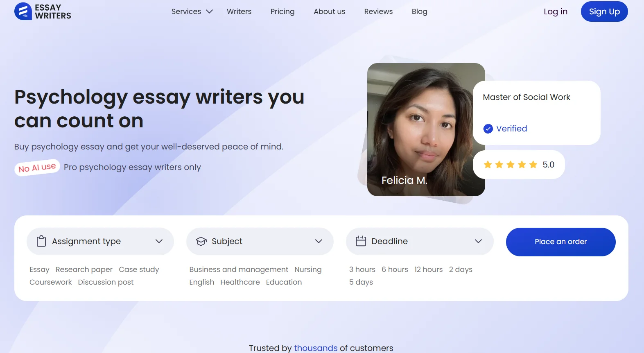Choose Business and management subject
The height and width of the screenshot is (353, 644).
point(239,269)
